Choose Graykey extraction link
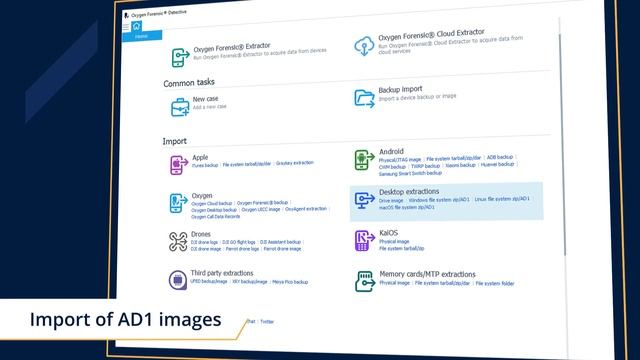This screenshot has height=360, width=640. [295, 163]
